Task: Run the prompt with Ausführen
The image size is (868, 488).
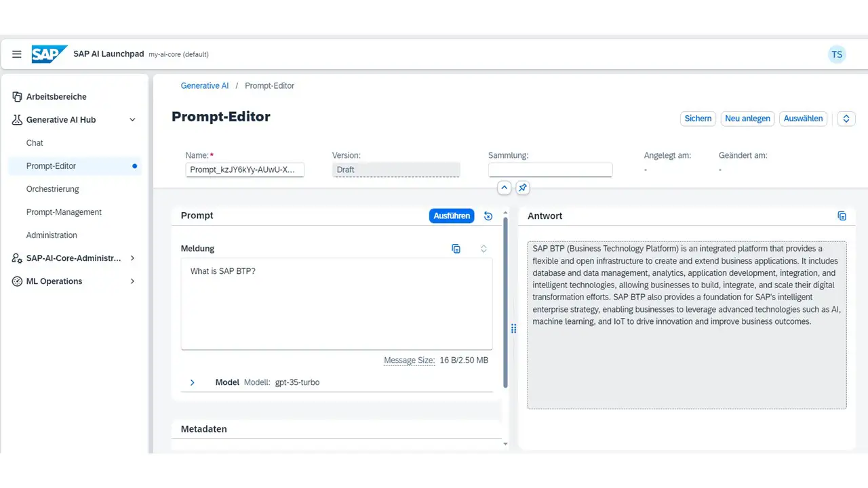Action: tap(452, 216)
